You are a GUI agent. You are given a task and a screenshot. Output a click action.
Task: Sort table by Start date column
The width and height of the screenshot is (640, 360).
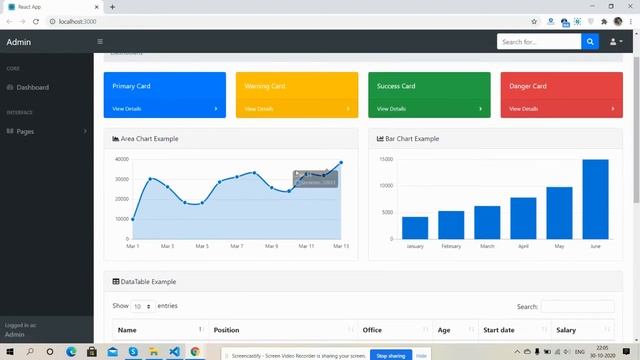coord(515,330)
